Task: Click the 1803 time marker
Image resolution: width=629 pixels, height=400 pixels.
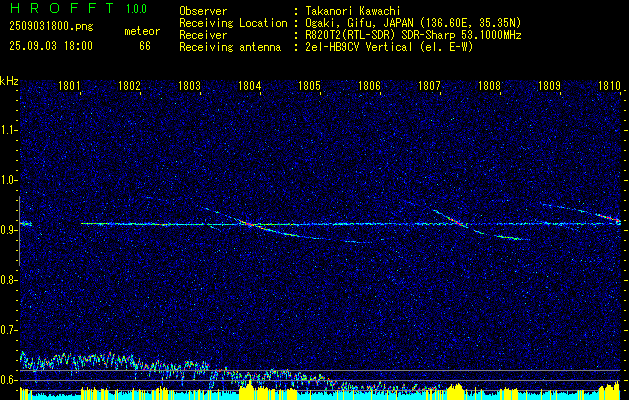Action: point(189,85)
